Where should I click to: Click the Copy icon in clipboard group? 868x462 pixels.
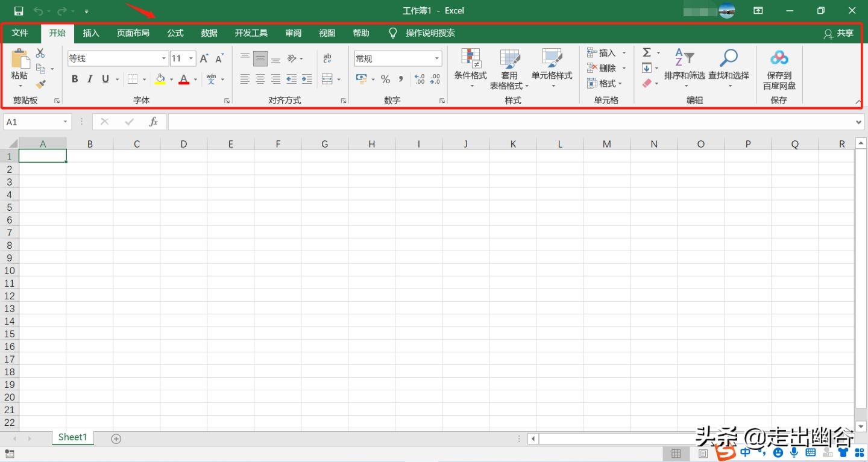(x=41, y=69)
